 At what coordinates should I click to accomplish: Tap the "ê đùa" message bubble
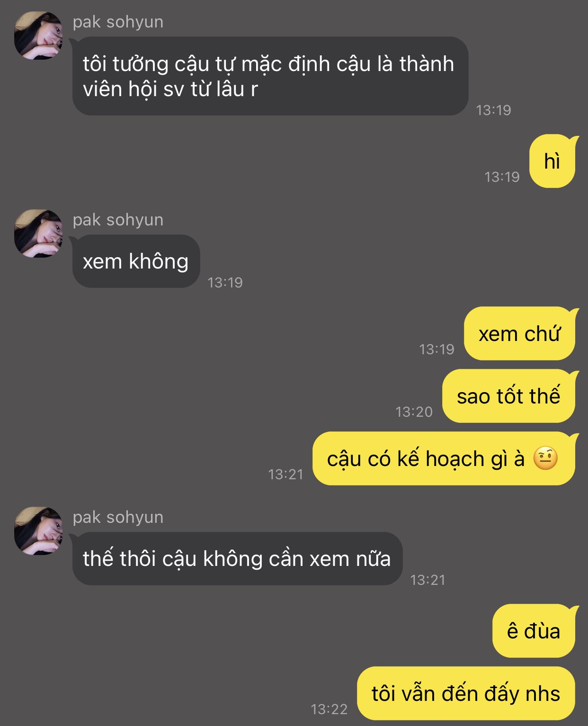pyautogui.click(x=534, y=631)
